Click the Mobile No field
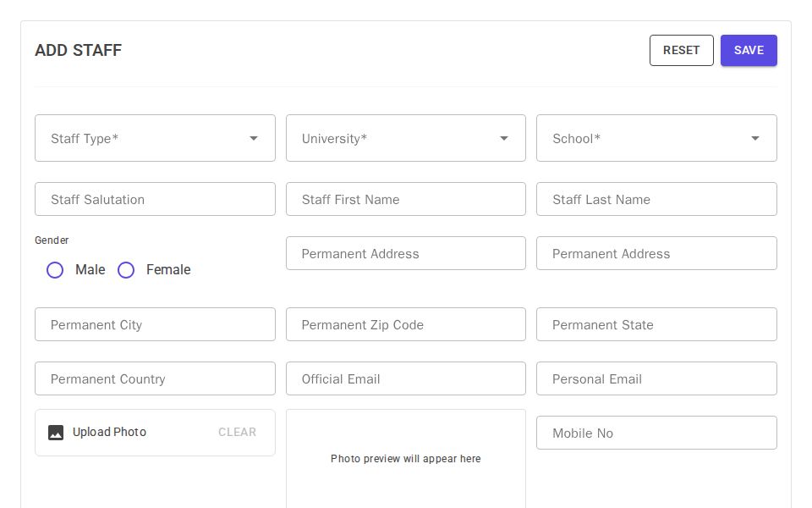This screenshot has height=508, width=812. pos(656,433)
